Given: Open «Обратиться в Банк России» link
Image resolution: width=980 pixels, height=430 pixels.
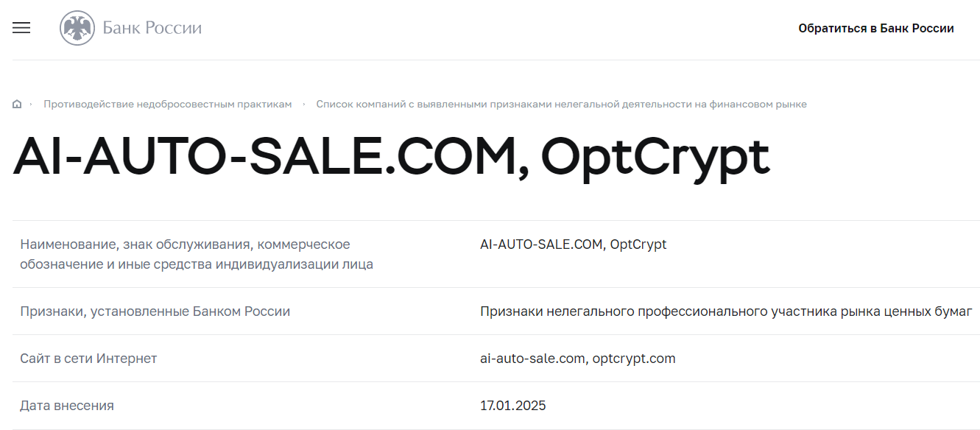Looking at the screenshot, I should click(x=875, y=29).
